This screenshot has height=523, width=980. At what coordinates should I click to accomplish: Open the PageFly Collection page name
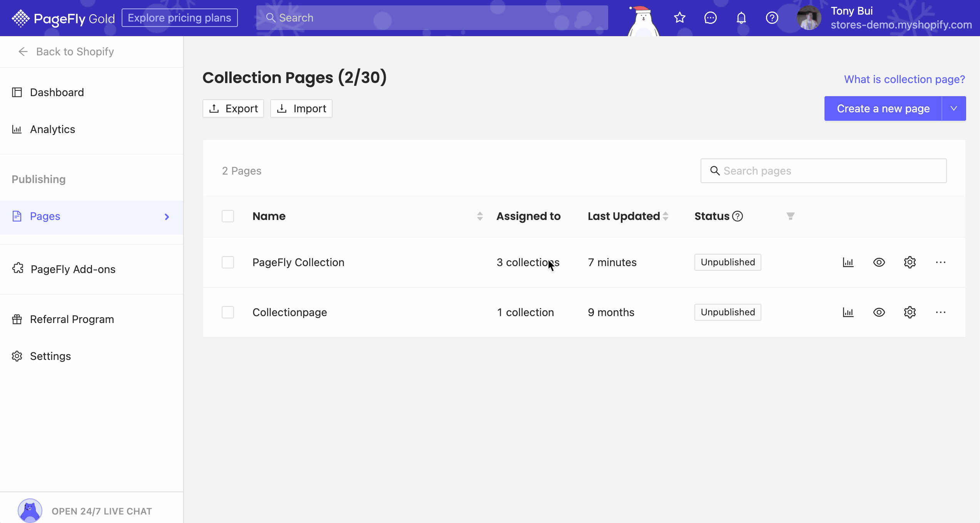click(298, 262)
